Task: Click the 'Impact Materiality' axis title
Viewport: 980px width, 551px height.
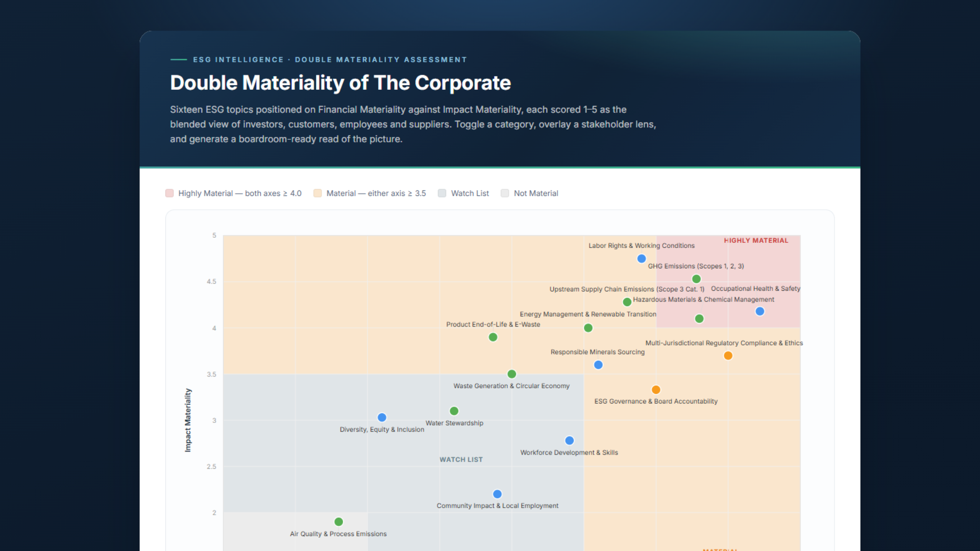Action: click(x=188, y=420)
